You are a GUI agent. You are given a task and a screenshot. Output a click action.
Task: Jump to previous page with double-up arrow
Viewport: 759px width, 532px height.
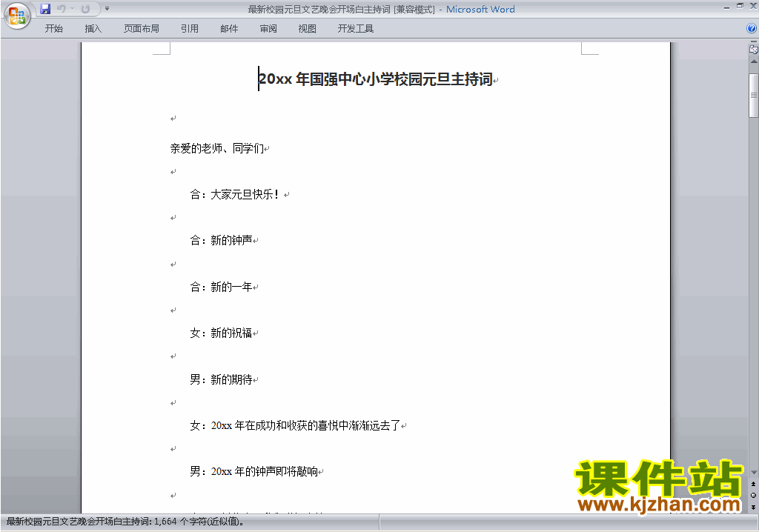point(754,484)
